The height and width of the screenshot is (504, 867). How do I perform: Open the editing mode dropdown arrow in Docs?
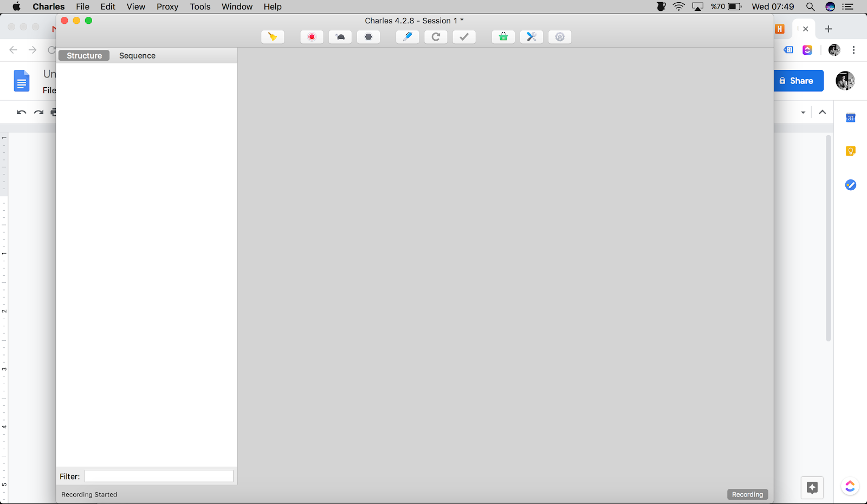click(803, 112)
